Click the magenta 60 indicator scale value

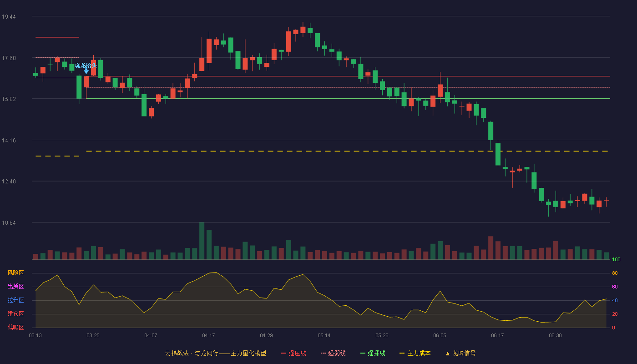tap(615, 287)
